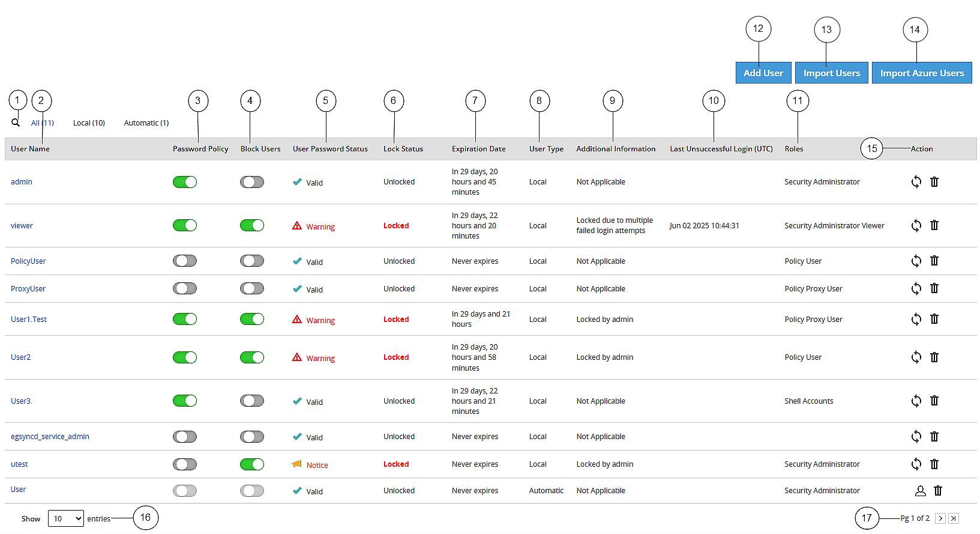This screenshot has width=980, height=534.
Task: Open the Show entries dropdown
Action: pos(66,518)
